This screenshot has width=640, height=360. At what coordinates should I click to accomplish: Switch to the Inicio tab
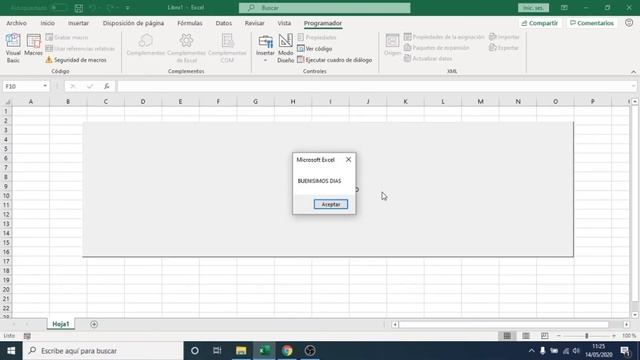tap(47, 23)
